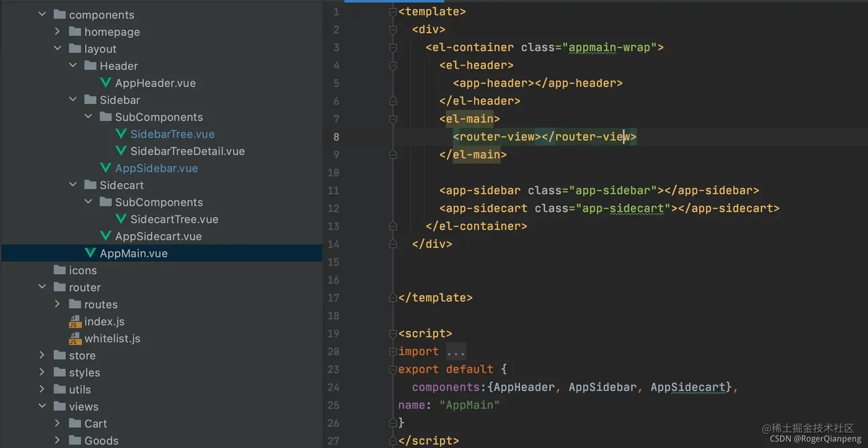Click the folder icon of utils

tap(60, 389)
